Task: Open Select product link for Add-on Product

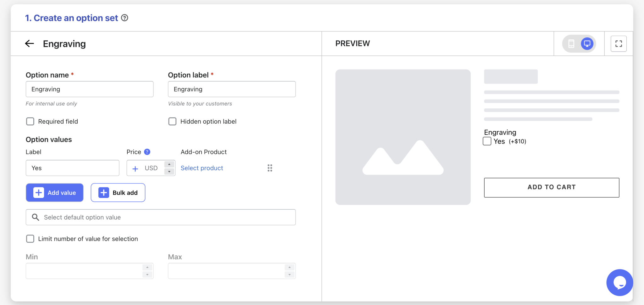Action: coord(202,168)
